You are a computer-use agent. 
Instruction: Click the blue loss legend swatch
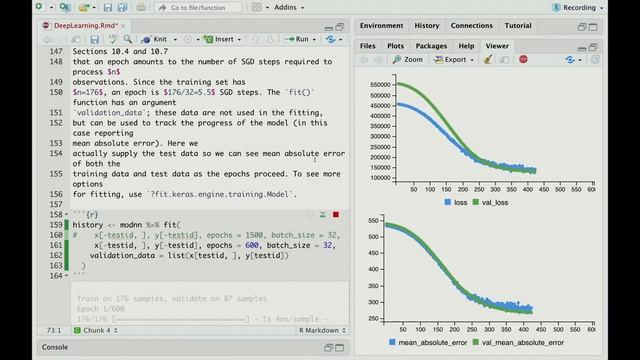(x=448, y=202)
